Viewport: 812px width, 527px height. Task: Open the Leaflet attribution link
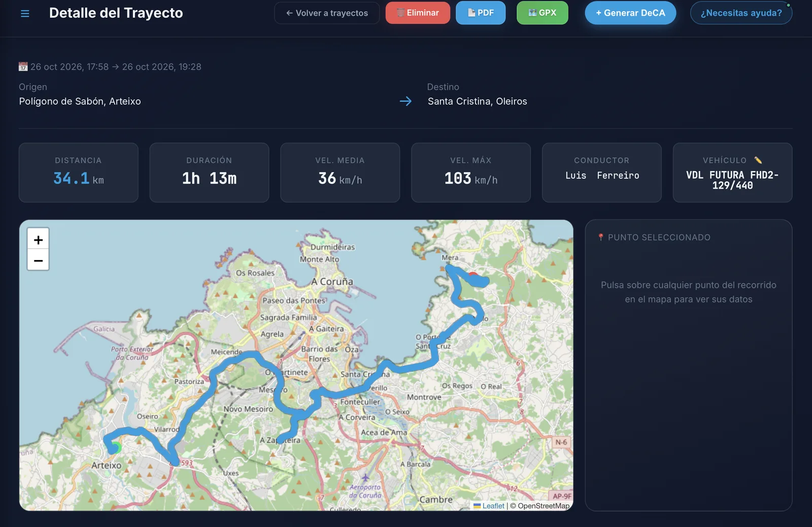tap(489, 506)
